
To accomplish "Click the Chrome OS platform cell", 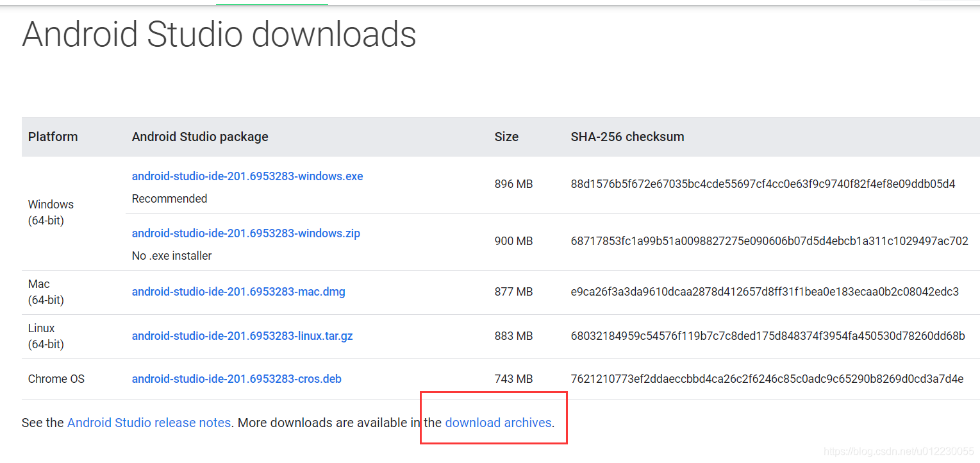I will 56,379.
